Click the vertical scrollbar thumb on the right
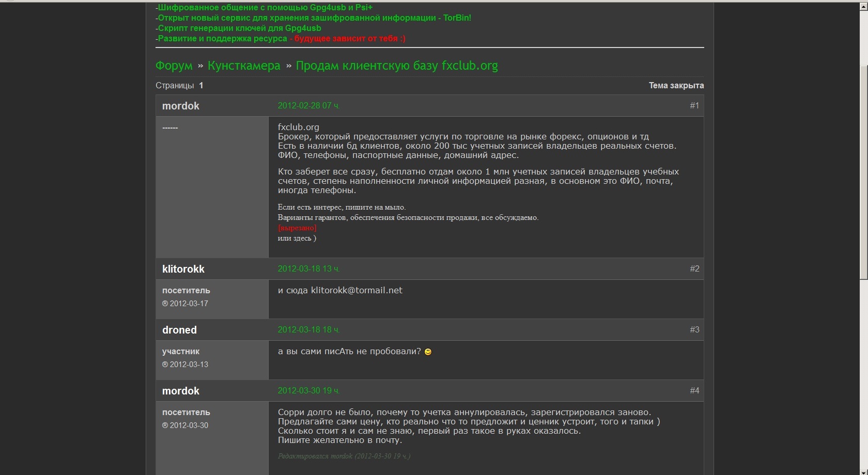 tap(863, 173)
